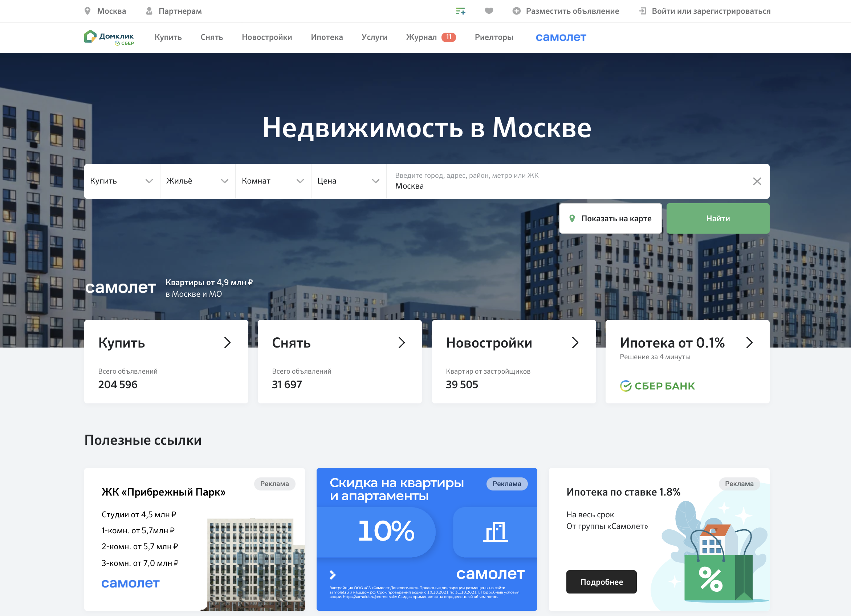Click the 204 596 listings count
Viewport: 851px width, 616px height.
tap(117, 384)
